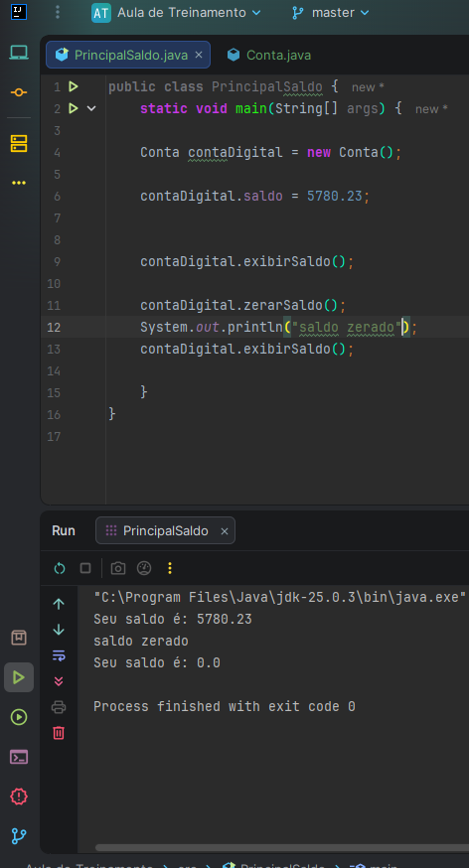Open the Problems tool window icon
Image resolution: width=469 pixels, height=868 pixels.
19,796
